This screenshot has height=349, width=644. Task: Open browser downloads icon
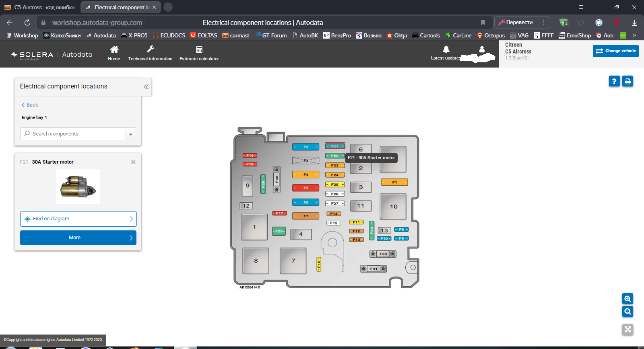point(634,23)
